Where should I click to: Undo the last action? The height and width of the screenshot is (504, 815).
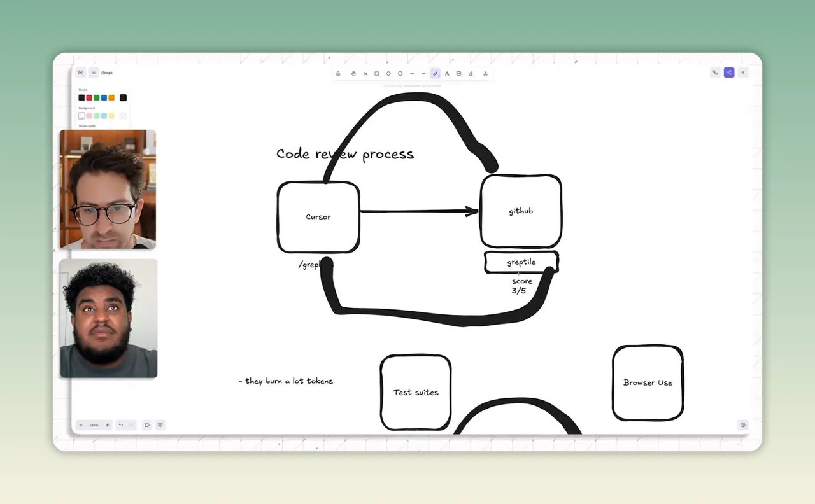click(120, 425)
